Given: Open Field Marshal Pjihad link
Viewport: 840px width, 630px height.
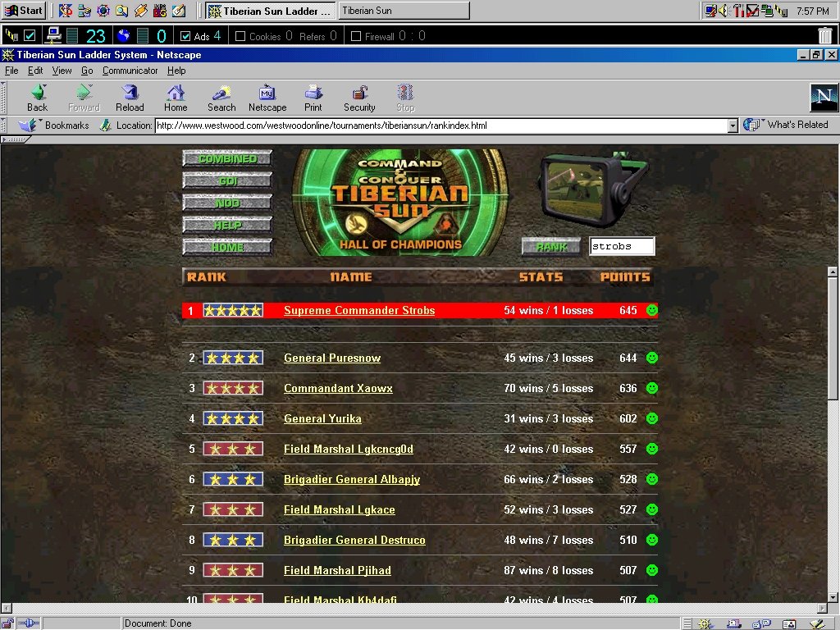Looking at the screenshot, I should [337, 570].
